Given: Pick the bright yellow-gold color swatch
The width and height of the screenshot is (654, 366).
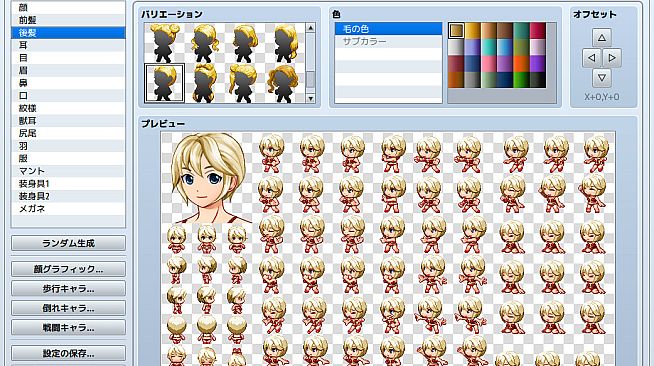Looking at the screenshot, I should point(473,31).
